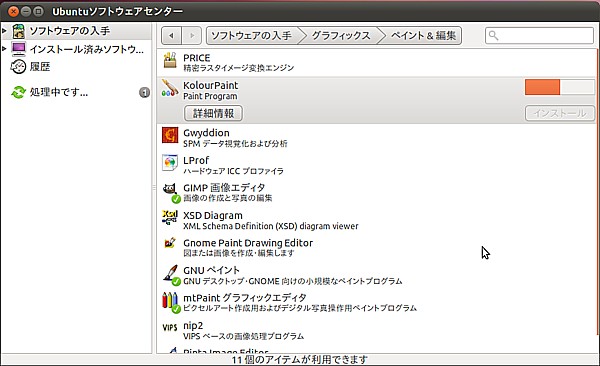The image size is (600, 366).
Task: Click the インストール済みソフトウェア monitor icon
Action: point(18,49)
